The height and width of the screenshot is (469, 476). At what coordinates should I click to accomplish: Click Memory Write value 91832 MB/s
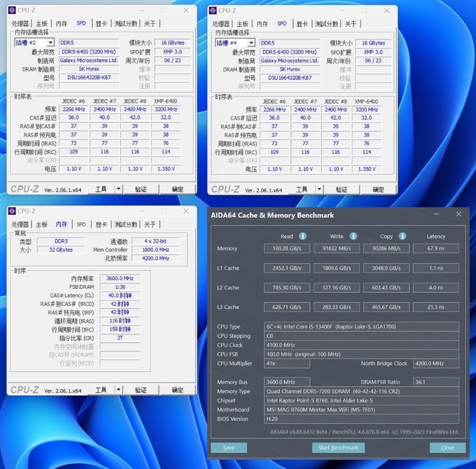(x=337, y=248)
